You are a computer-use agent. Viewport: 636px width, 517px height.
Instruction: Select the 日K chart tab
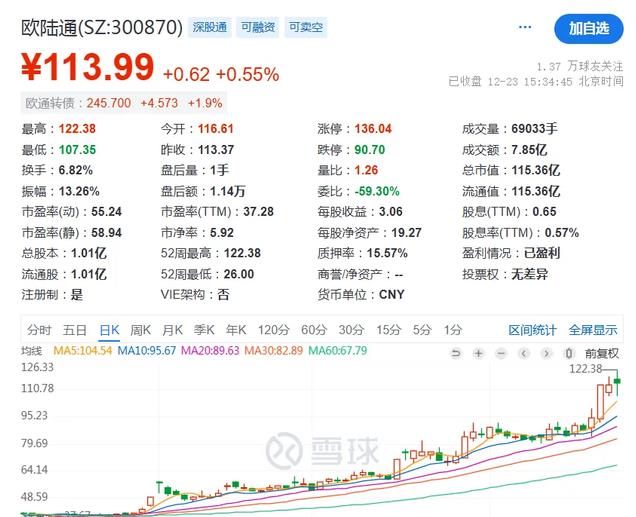point(109,330)
